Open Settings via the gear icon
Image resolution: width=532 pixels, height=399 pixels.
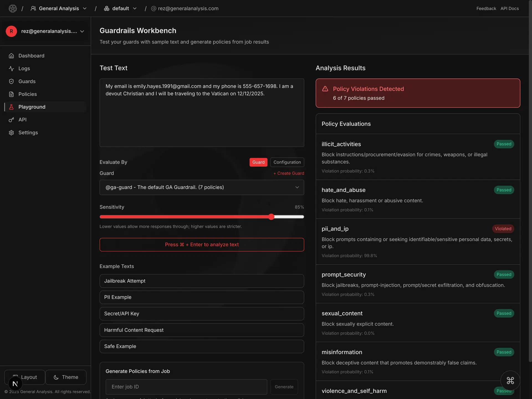pyautogui.click(x=11, y=133)
